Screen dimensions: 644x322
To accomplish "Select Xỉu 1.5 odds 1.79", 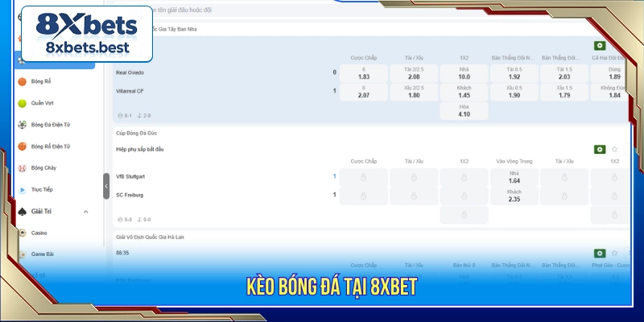I will [x=564, y=92].
